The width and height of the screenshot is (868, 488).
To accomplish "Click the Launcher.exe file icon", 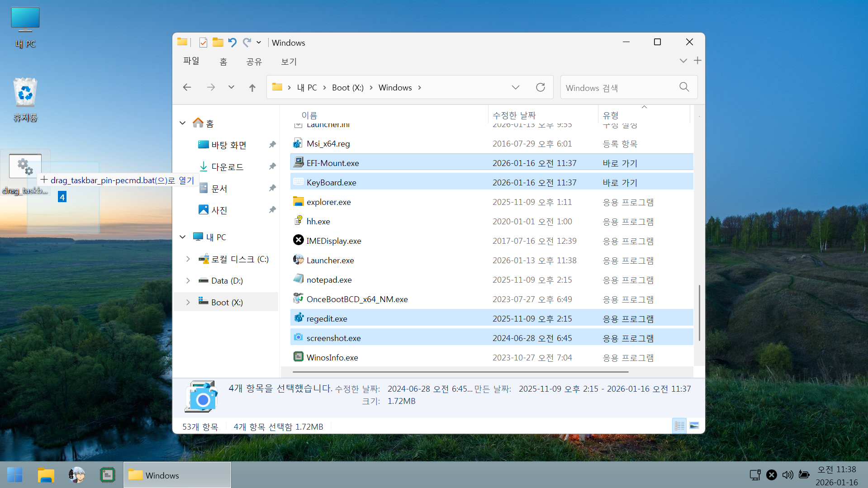I will tap(298, 260).
